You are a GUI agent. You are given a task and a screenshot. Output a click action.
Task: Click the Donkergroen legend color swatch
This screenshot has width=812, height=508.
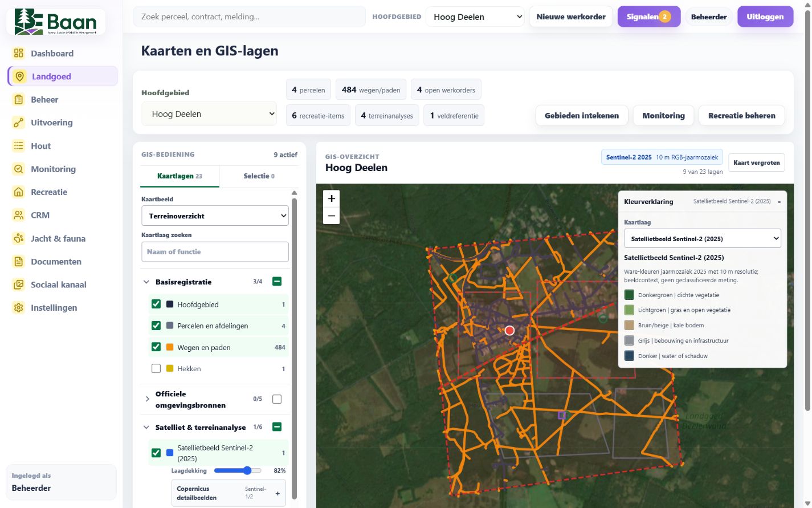coord(629,295)
